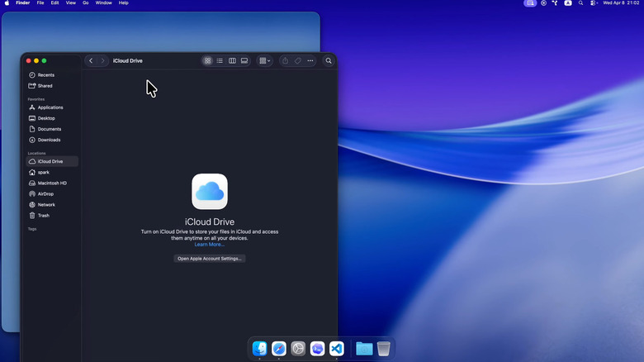This screenshot has height=362, width=644.
Task: Click the large iCloud Drive cloud icon
Action: [x=210, y=191]
